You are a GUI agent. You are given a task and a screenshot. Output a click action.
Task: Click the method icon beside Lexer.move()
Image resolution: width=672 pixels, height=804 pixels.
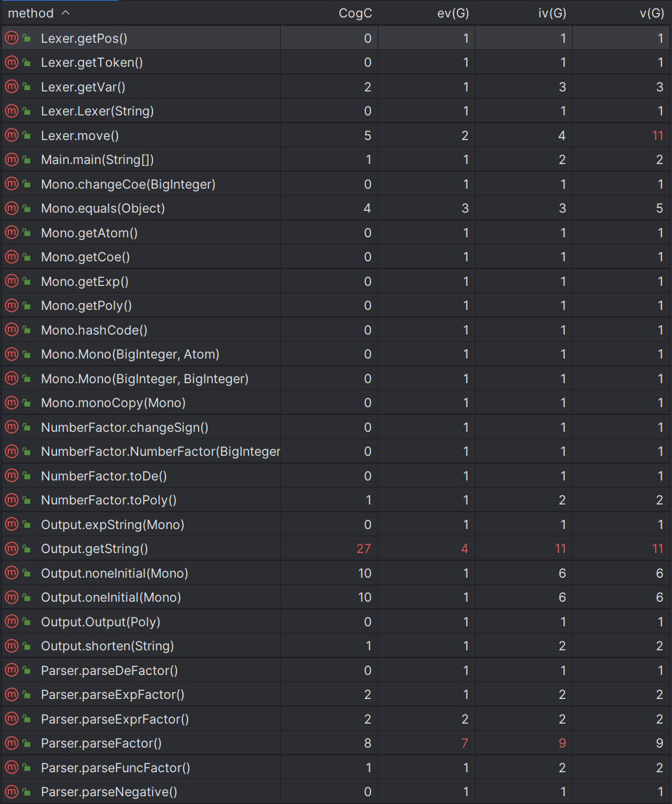pos(11,136)
